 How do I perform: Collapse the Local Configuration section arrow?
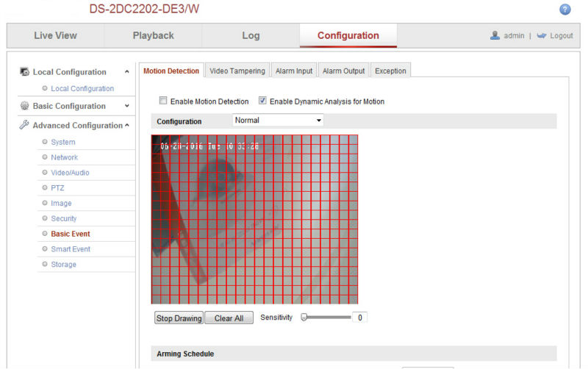coord(126,72)
